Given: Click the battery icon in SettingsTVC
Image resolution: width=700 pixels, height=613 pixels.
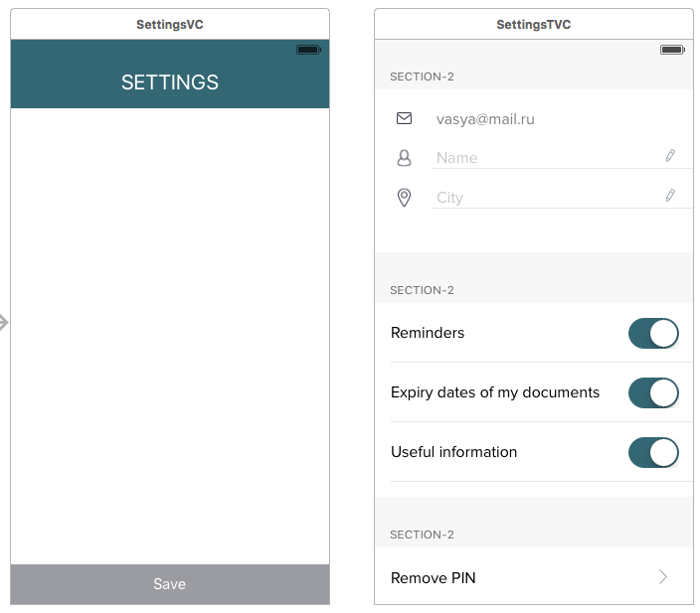Looking at the screenshot, I should tap(672, 50).
